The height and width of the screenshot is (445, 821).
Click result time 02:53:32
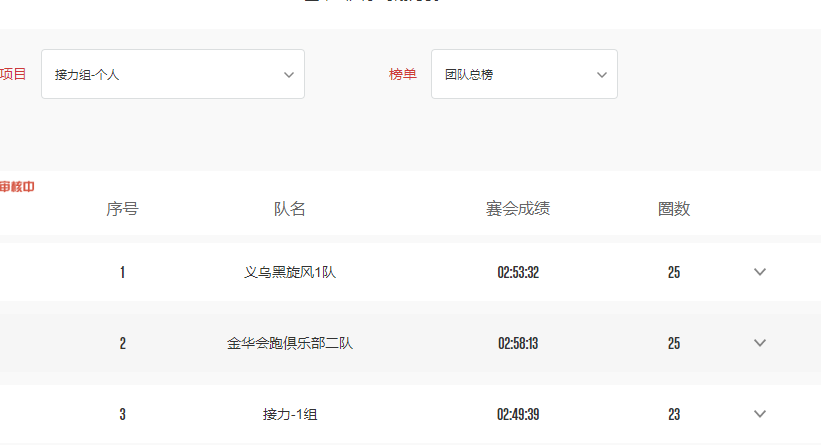click(x=518, y=272)
